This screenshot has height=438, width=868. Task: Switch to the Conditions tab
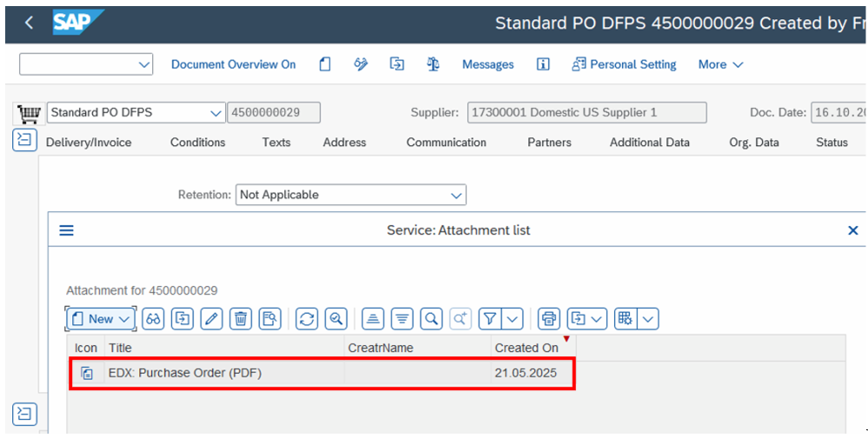pos(197,143)
